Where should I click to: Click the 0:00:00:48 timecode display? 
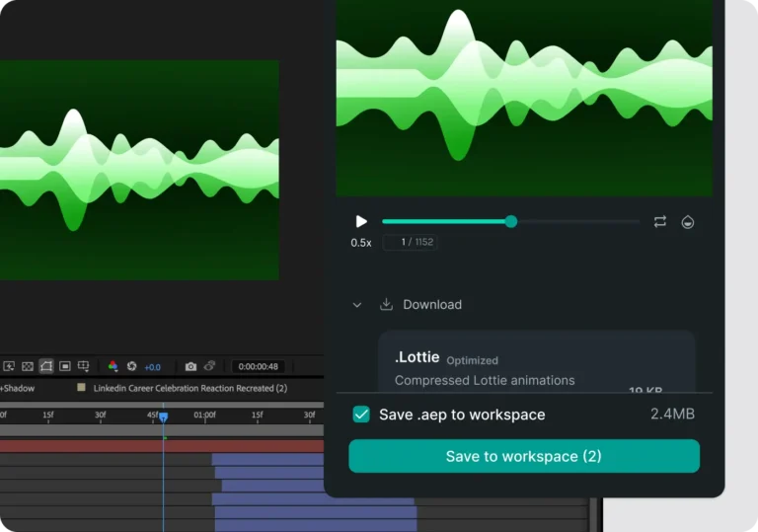259,366
